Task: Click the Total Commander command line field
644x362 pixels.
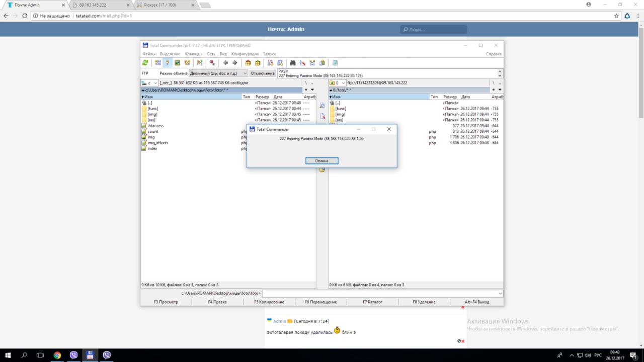Action: (x=382, y=293)
